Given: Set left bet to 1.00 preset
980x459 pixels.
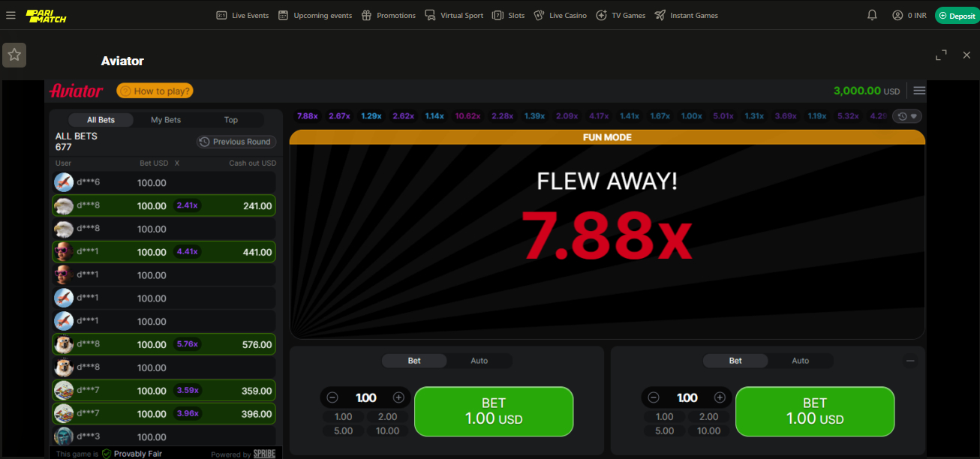Looking at the screenshot, I should [x=344, y=417].
